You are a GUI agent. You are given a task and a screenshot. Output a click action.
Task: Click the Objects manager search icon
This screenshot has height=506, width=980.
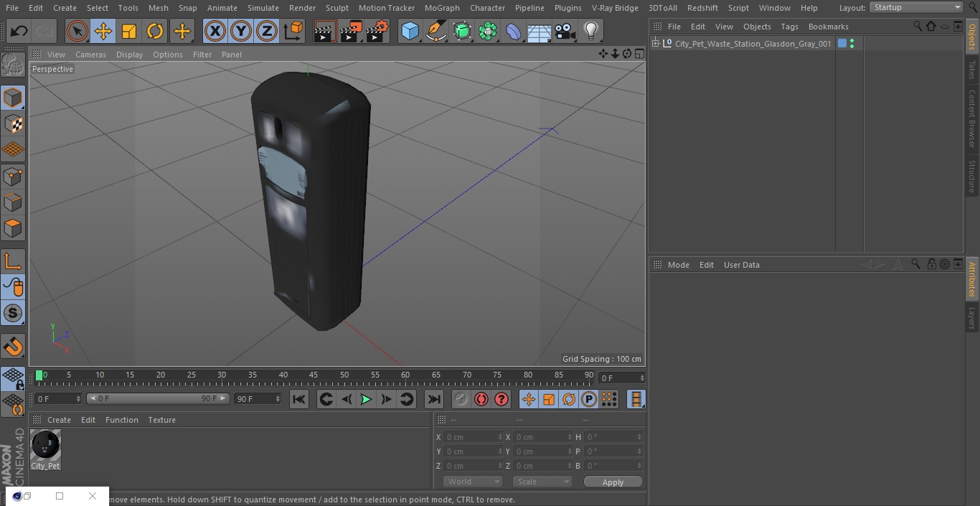[x=917, y=27]
